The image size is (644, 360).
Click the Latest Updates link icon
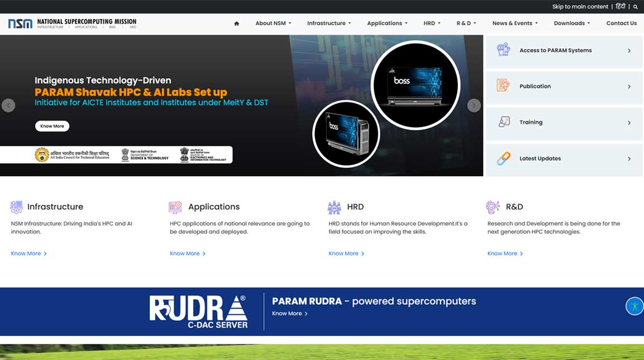(502, 158)
